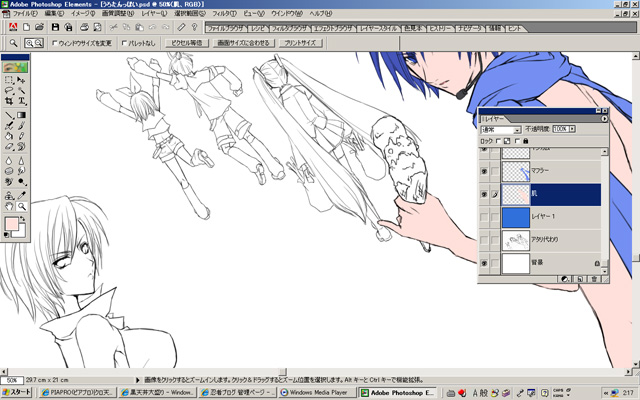Open the adjustment layer menu button
640x400 pixels.
pos(565,279)
